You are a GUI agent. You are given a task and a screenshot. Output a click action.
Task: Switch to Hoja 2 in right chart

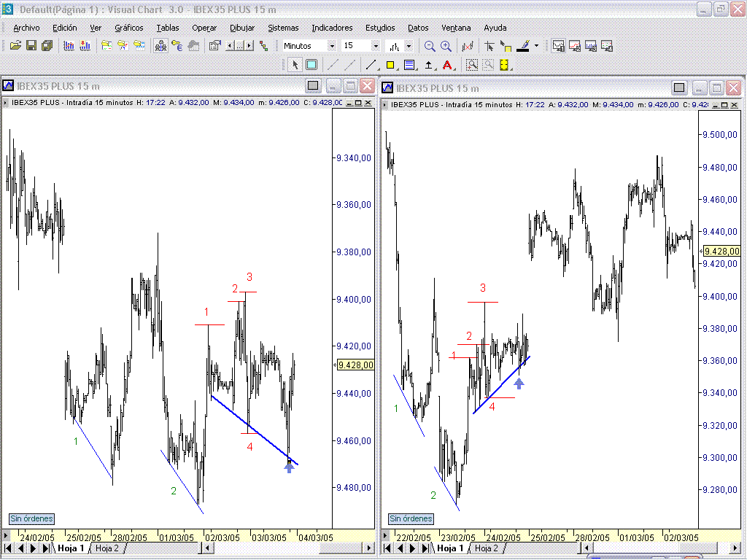486,548
